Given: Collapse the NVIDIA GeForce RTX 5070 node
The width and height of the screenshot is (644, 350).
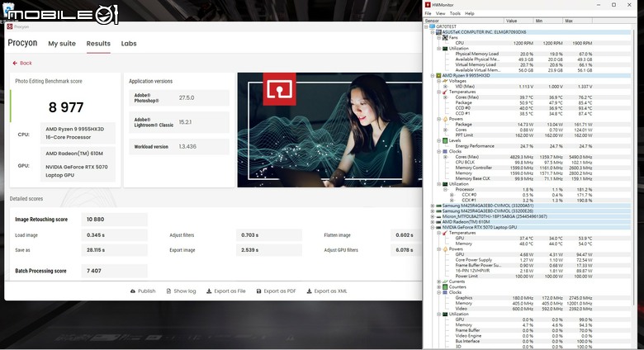Looking at the screenshot, I should tap(433, 227).
